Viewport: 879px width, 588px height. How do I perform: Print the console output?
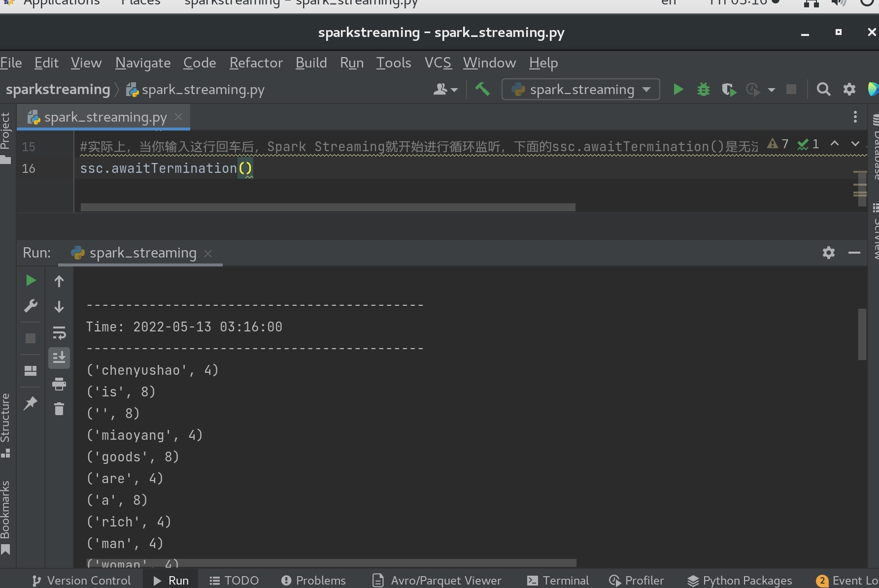coord(59,384)
